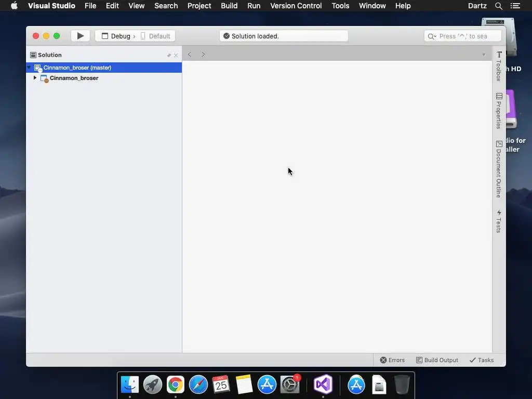The image size is (532, 399).
Task: Show the Errors pad
Action: click(392, 360)
